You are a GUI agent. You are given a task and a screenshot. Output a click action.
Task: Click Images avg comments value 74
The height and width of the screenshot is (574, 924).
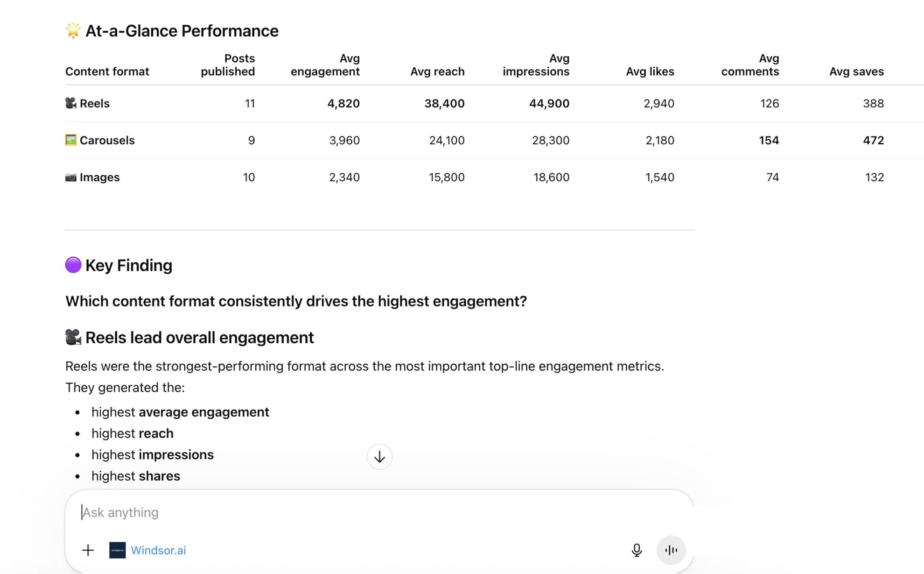[773, 177]
